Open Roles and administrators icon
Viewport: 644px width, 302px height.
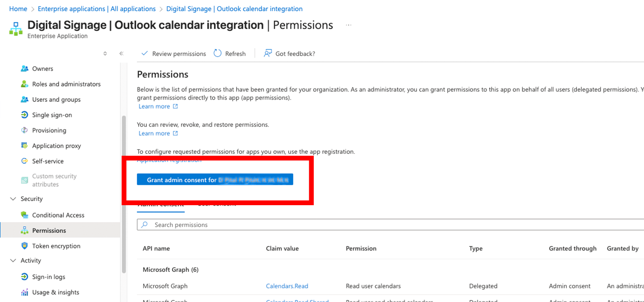[24, 84]
